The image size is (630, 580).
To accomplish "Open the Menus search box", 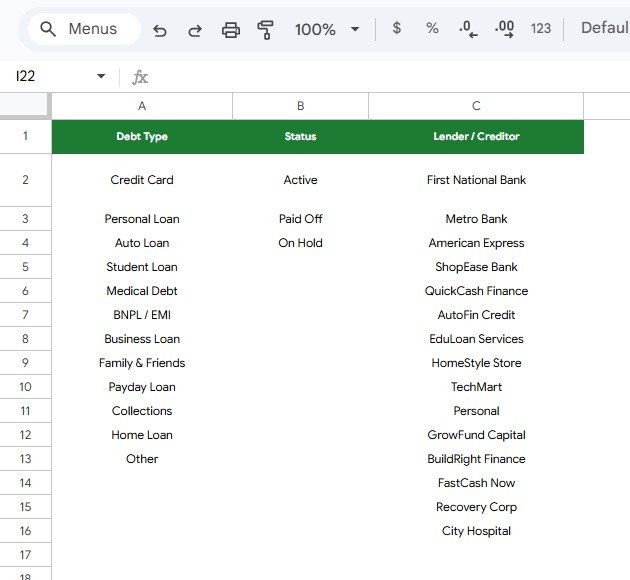I will (84, 29).
